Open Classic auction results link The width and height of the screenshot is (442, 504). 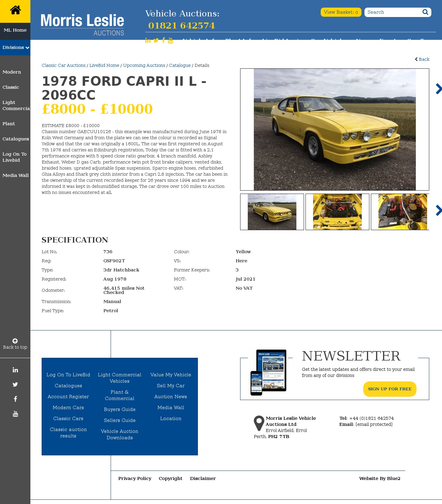tap(68, 433)
